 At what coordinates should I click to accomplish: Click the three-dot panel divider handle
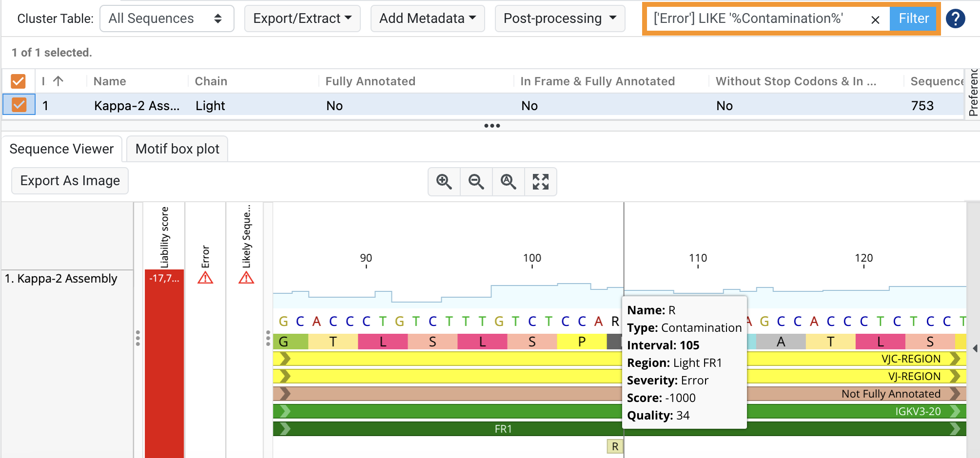click(492, 126)
